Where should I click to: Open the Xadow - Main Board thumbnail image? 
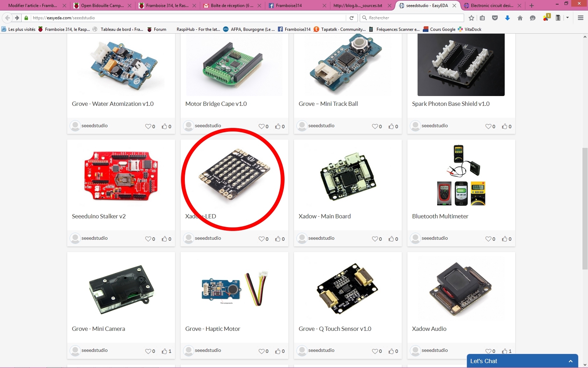pos(348,177)
